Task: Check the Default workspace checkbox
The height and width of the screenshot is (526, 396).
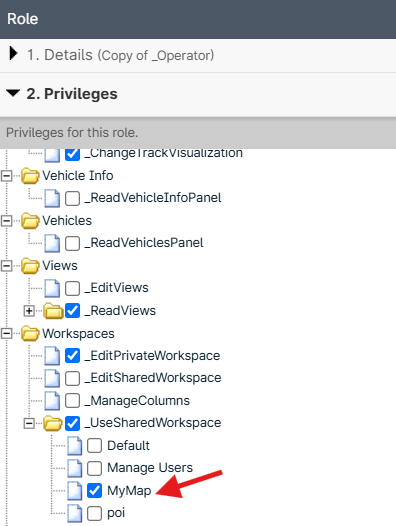Action: click(94, 446)
